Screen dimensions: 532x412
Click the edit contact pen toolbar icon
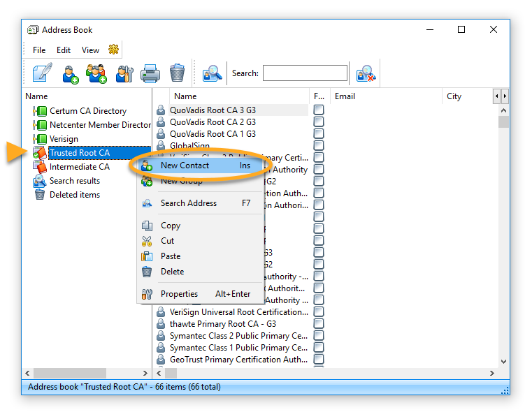pos(42,73)
